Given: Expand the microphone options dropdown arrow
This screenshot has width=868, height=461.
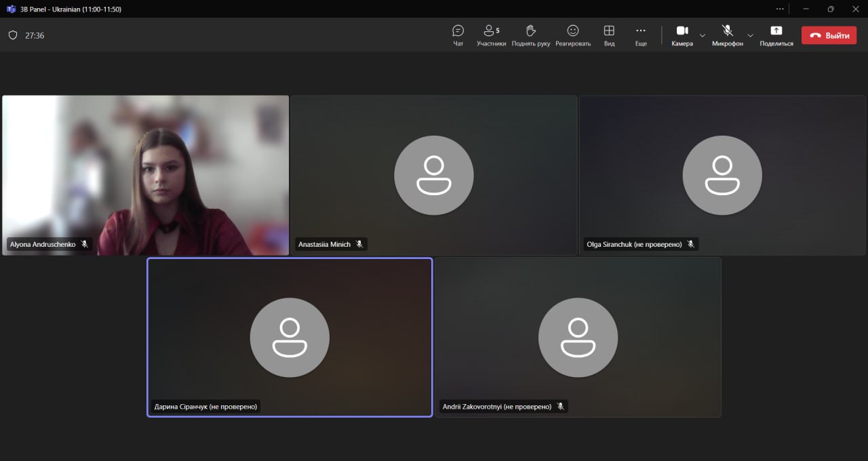Looking at the screenshot, I should click(x=750, y=35).
